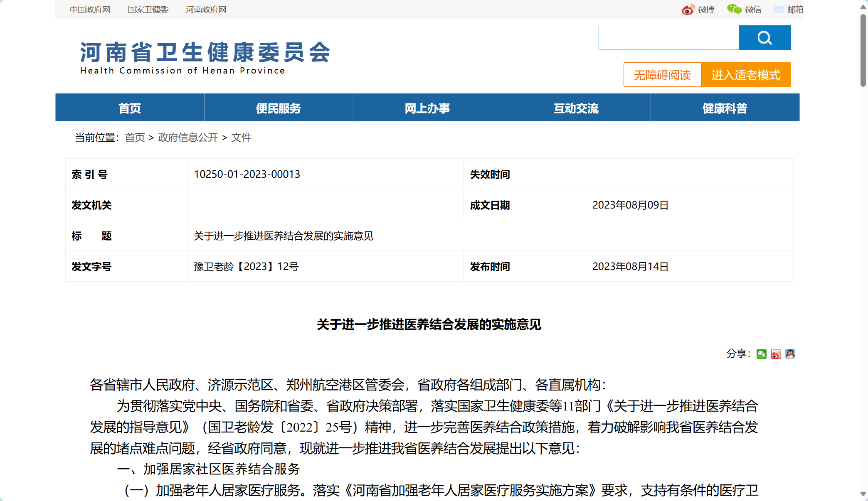Click 政府信息公开 in the breadcrumb
The height and width of the screenshot is (501, 868).
pyautogui.click(x=188, y=138)
